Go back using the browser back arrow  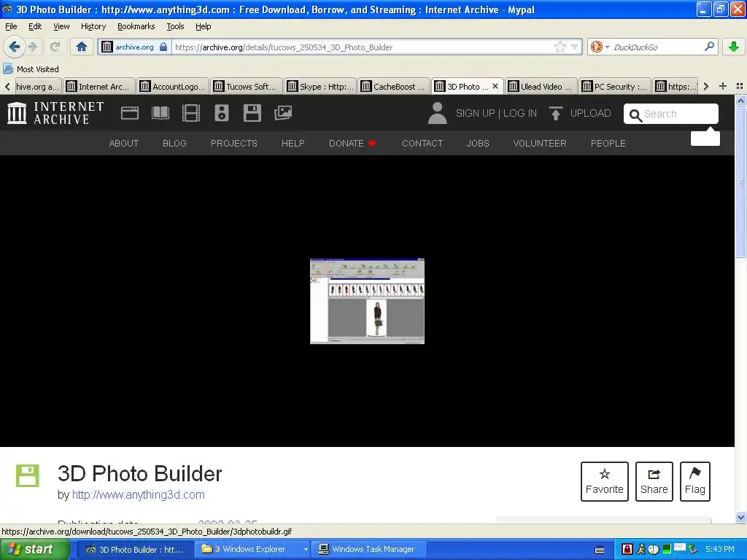pyautogui.click(x=14, y=47)
